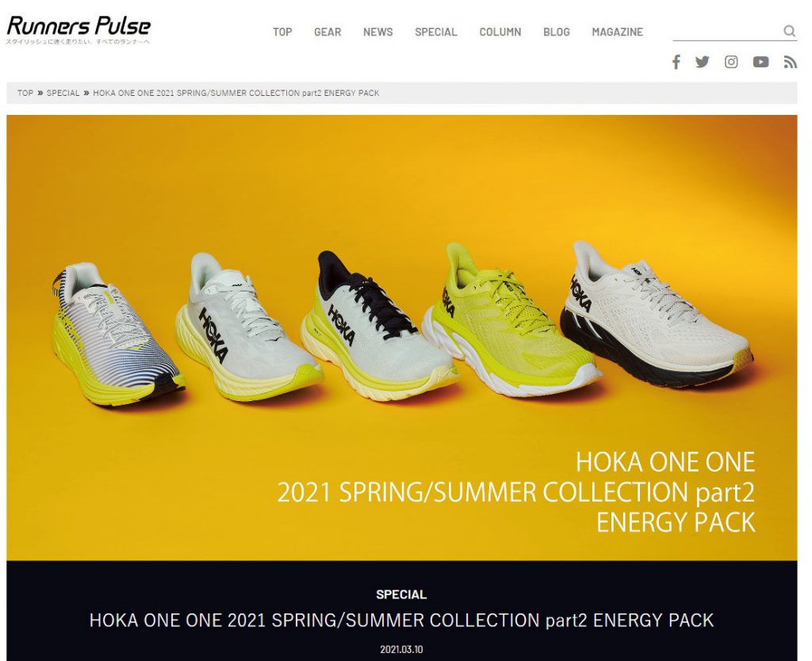812x661 pixels.
Task: Click the HOKA ENERGY PACK breadcrumb link
Action: tap(236, 94)
